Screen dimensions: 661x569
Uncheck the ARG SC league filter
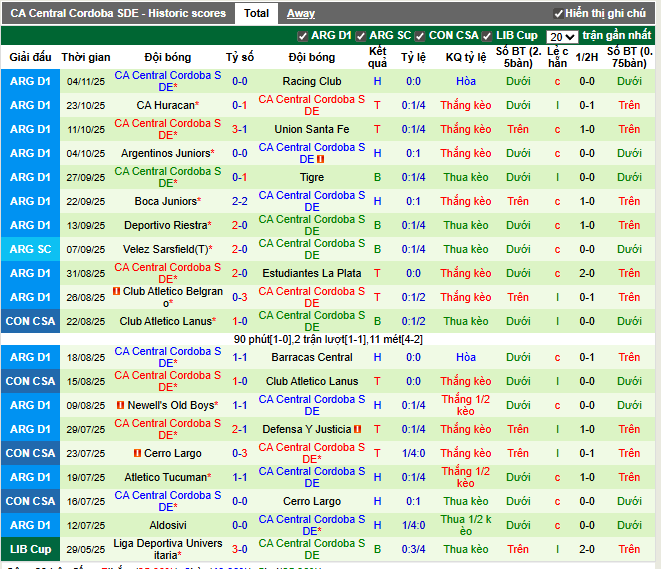coord(360,36)
